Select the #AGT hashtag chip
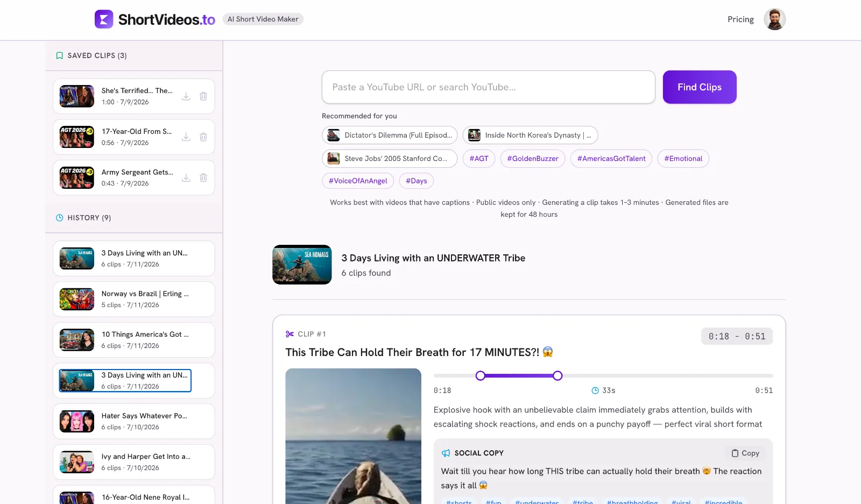This screenshot has height=504, width=861. [x=479, y=158]
